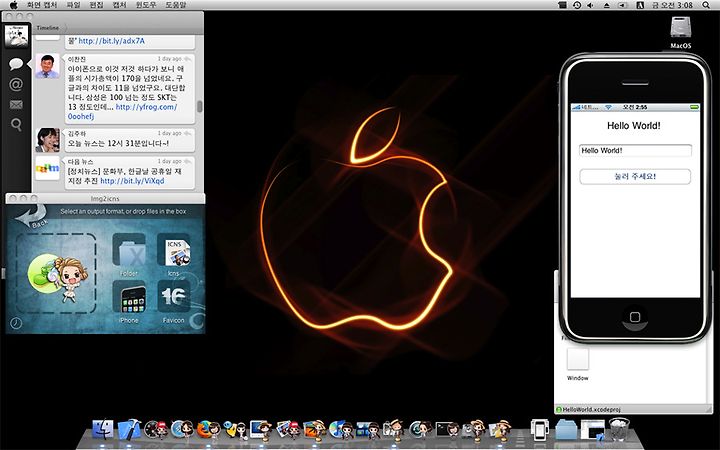The image size is (720, 450).
Task: Click the Time Machine menu bar icon
Action: [x=577, y=5]
